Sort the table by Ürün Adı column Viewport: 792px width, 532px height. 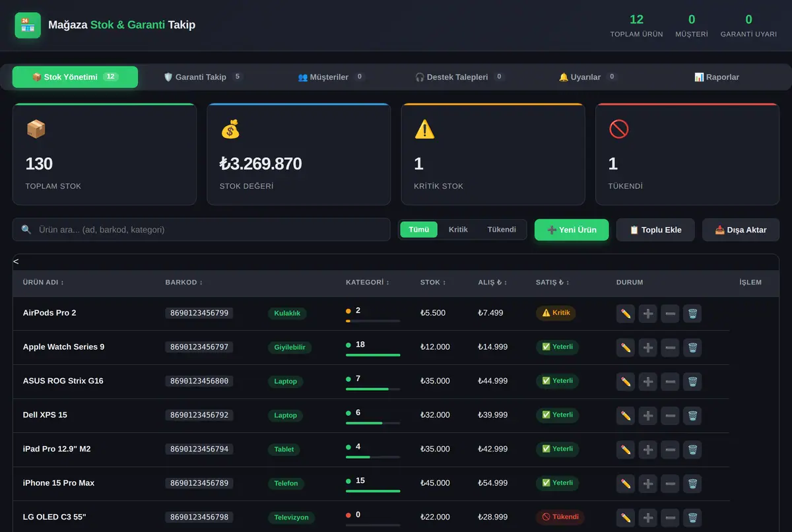(44, 283)
